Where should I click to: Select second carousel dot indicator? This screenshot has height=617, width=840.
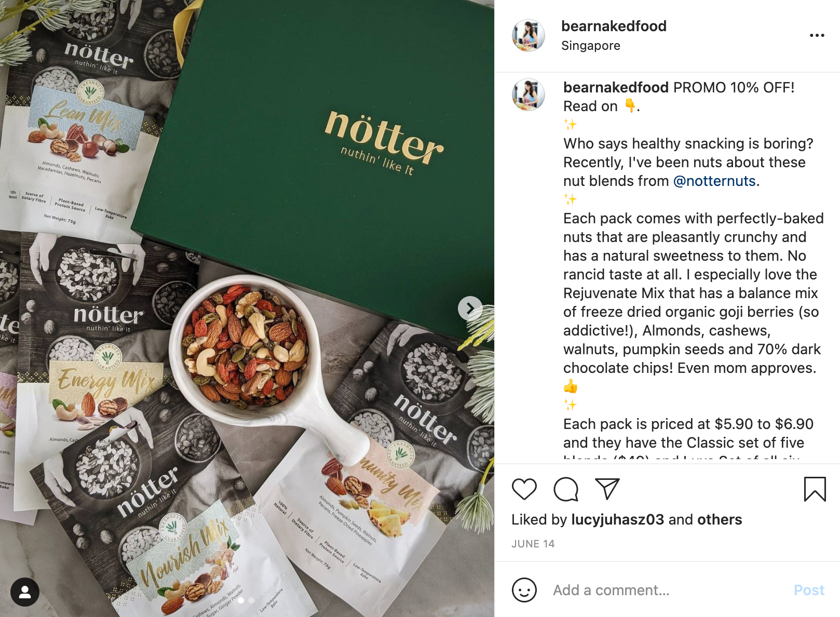click(251, 600)
